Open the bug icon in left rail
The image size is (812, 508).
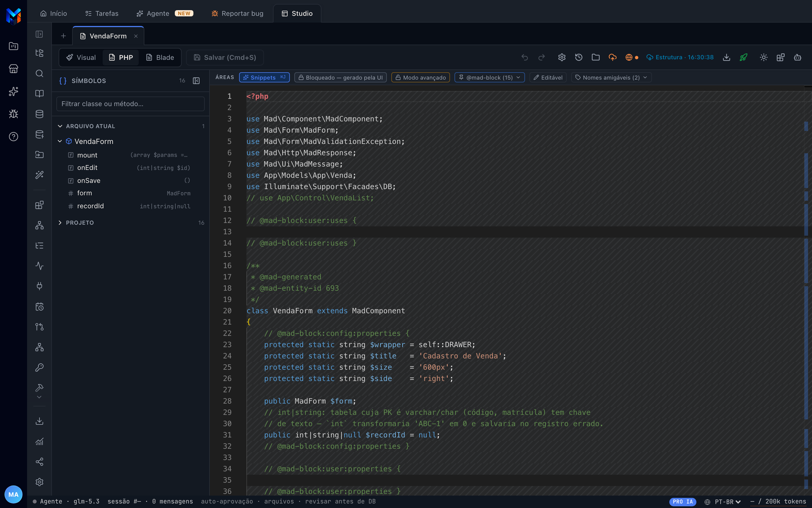pyautogui.click(x=14, y=114)
